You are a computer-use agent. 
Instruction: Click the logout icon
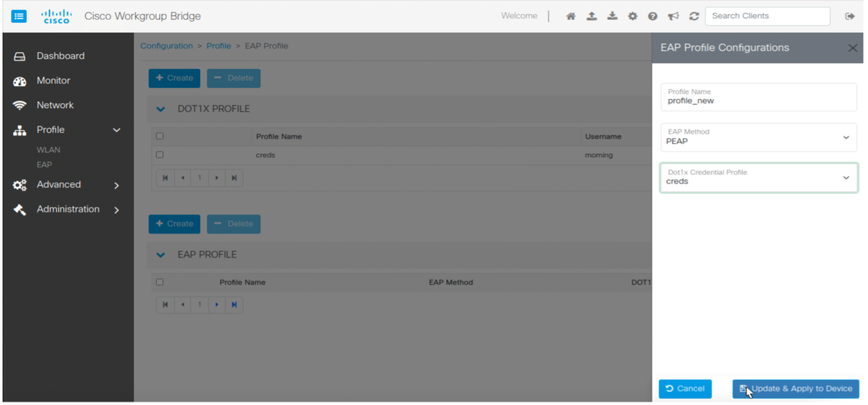[850, 16]
